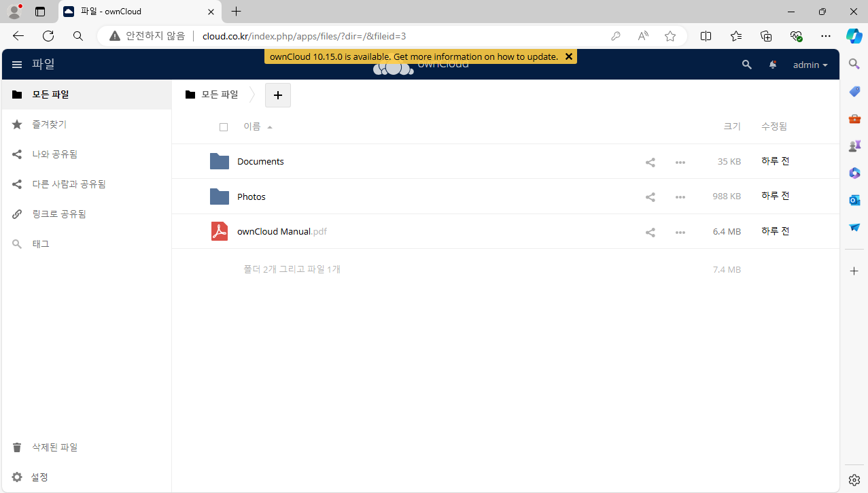Open 즐겨찾기 favorites list
Viewport: 868px width, 493px height.
pos(86,124)
